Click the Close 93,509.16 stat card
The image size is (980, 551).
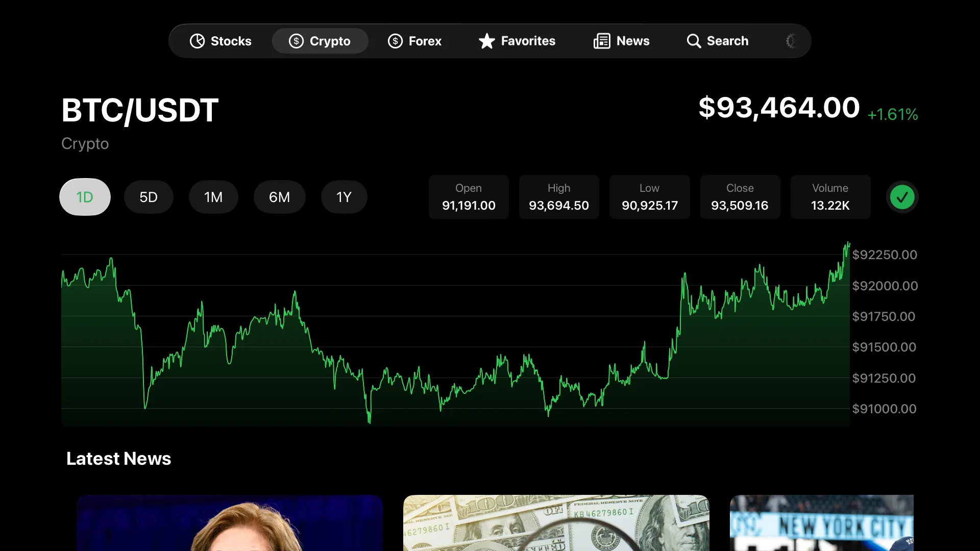[740, 197]
